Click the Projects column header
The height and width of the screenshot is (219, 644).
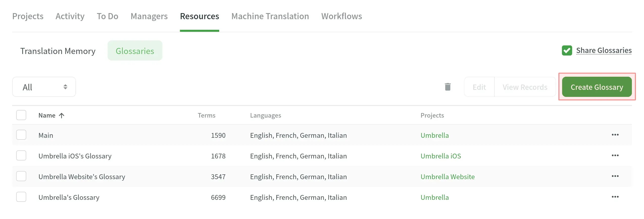[x=432, y=115]
